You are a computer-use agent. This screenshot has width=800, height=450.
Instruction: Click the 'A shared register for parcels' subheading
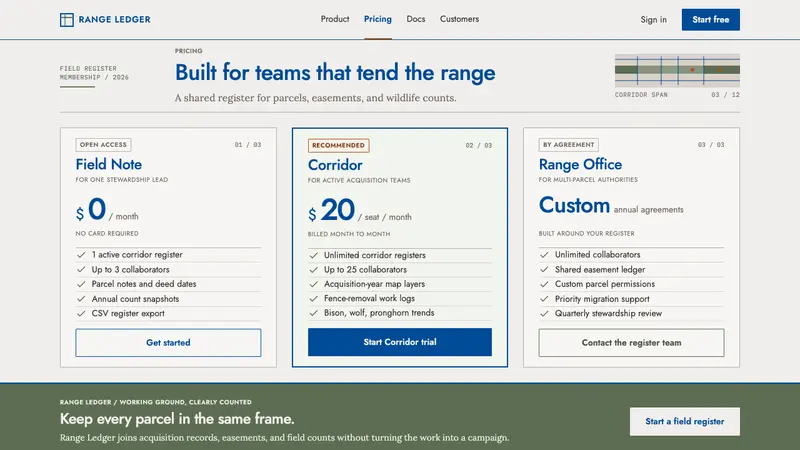coord(315,98)
